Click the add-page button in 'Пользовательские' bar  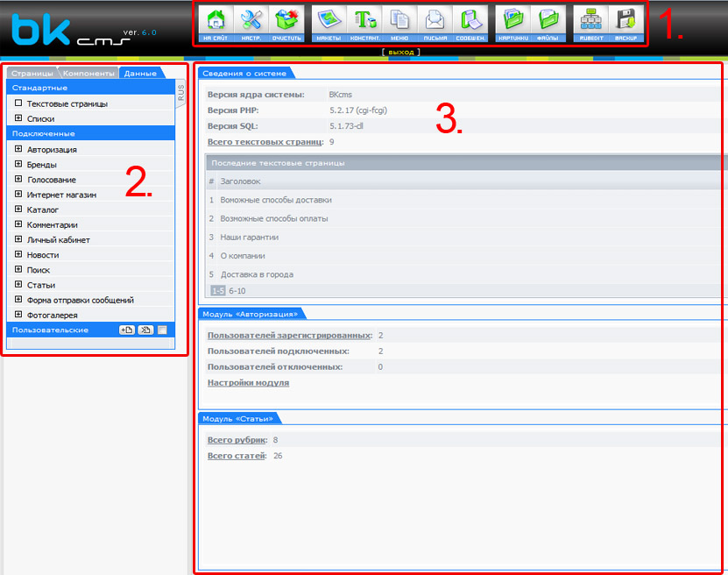point(126,330)
